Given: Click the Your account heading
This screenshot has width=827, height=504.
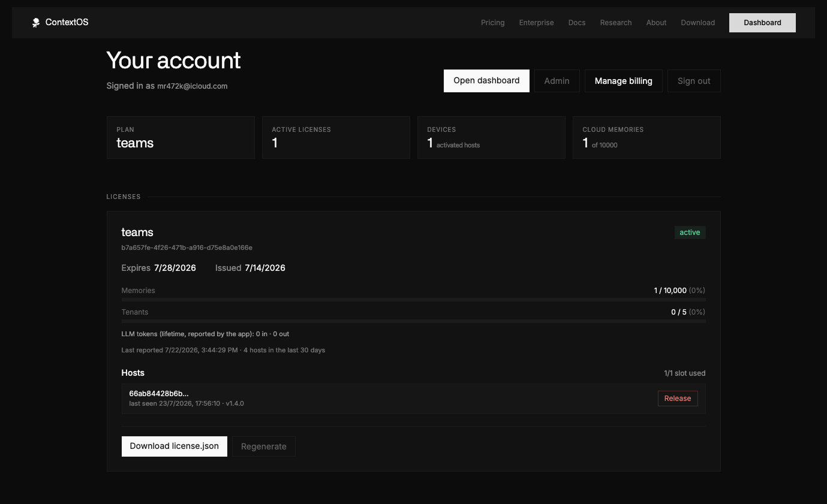Looking at the screenshot, I should tap(173, 61).
